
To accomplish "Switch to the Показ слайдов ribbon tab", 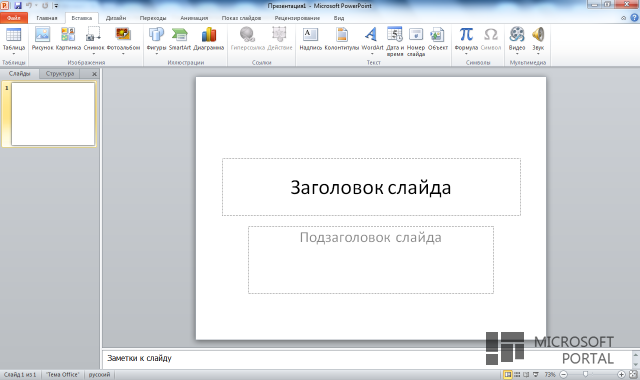I will pos(241,18).
